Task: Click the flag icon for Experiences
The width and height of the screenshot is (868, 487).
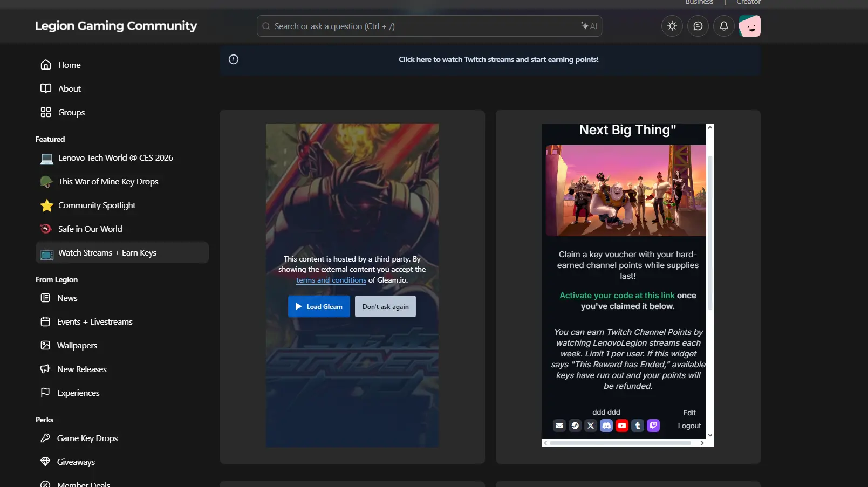Action: pos(45,393)
